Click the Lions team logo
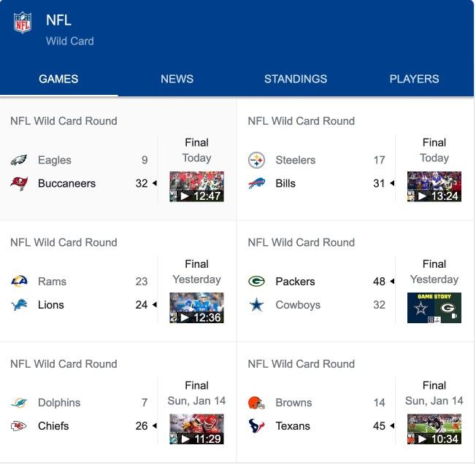 click(x=19, y=305)
